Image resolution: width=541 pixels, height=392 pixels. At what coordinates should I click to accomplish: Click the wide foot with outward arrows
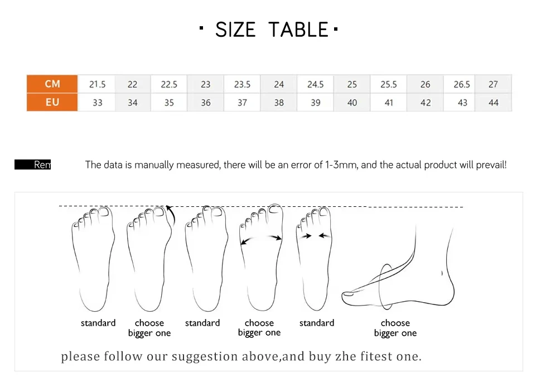[x=261, y=258]
